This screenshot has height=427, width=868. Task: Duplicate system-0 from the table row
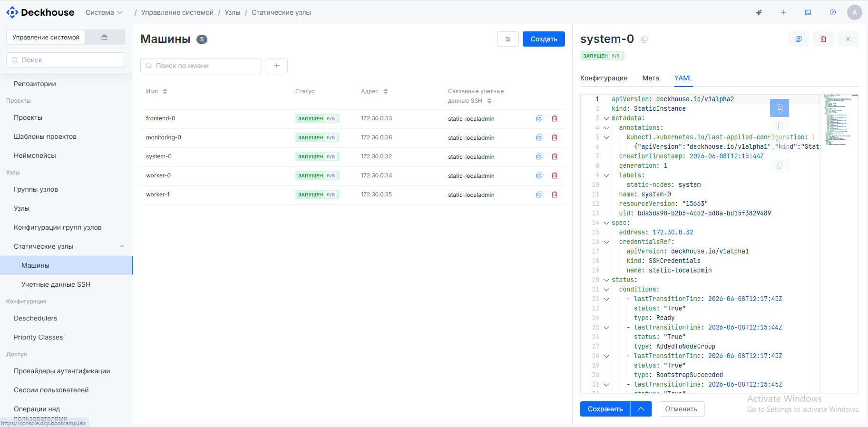click(539, 156)
